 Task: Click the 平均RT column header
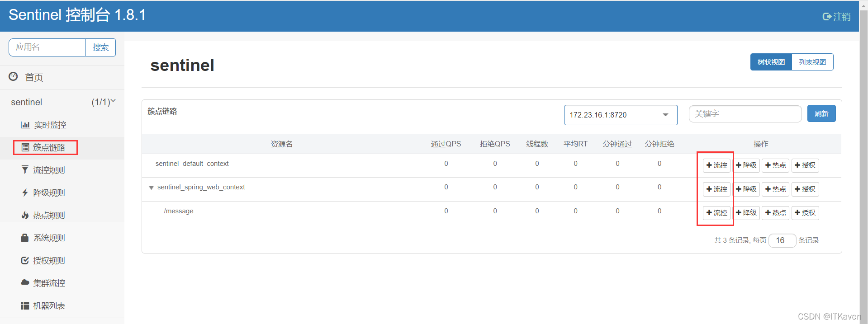click(x=575, y=144)
